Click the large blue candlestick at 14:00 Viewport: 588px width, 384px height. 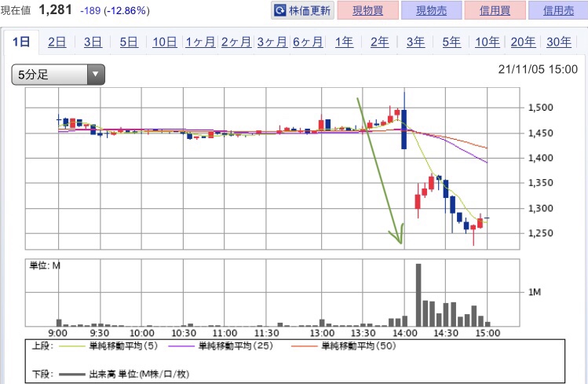[x=404, y=130]
